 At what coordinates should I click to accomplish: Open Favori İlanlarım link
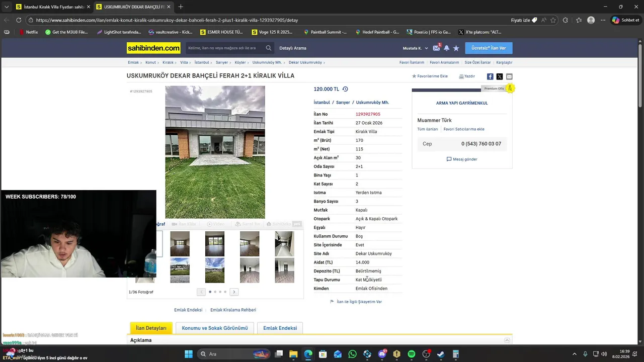tap(412, 62)
